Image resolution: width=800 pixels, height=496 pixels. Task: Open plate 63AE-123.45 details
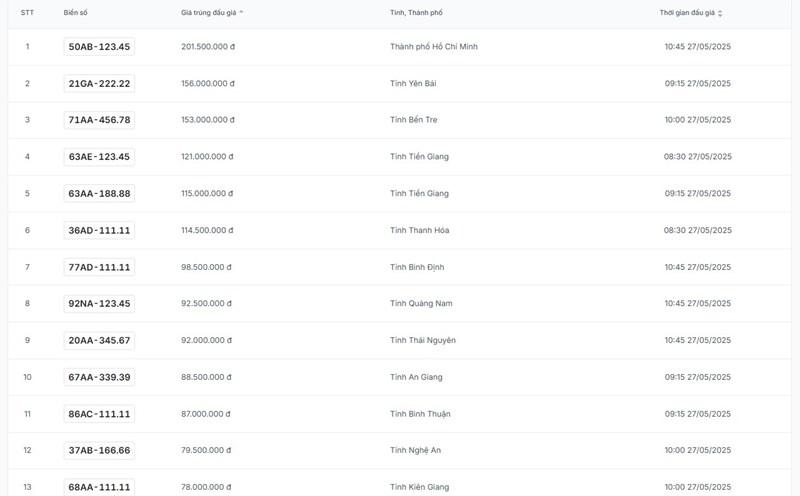pos(99,157)
